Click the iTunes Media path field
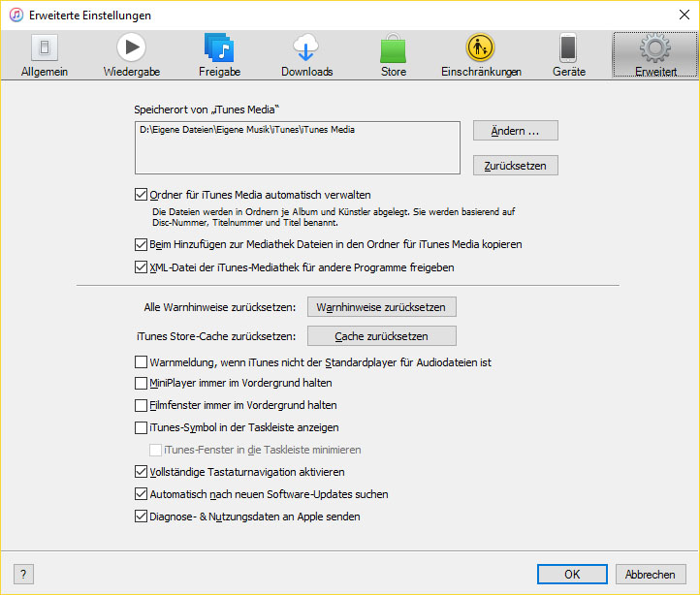 pos(298,147)
